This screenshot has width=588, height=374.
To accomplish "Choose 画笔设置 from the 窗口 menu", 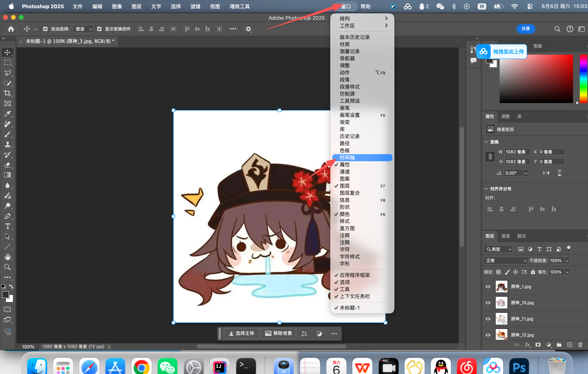I will point(362,115).
